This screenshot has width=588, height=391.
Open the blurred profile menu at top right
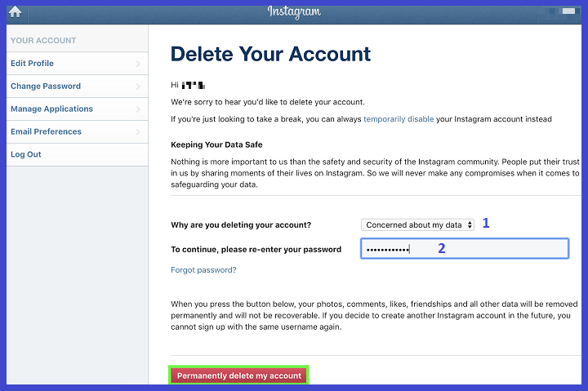[x=563, y=12]
